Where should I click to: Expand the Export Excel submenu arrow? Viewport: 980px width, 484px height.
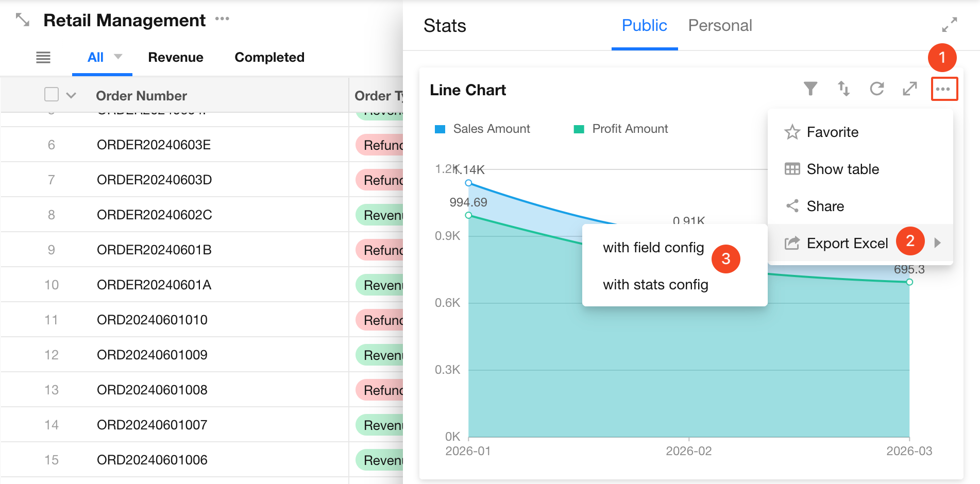point(937,243)
